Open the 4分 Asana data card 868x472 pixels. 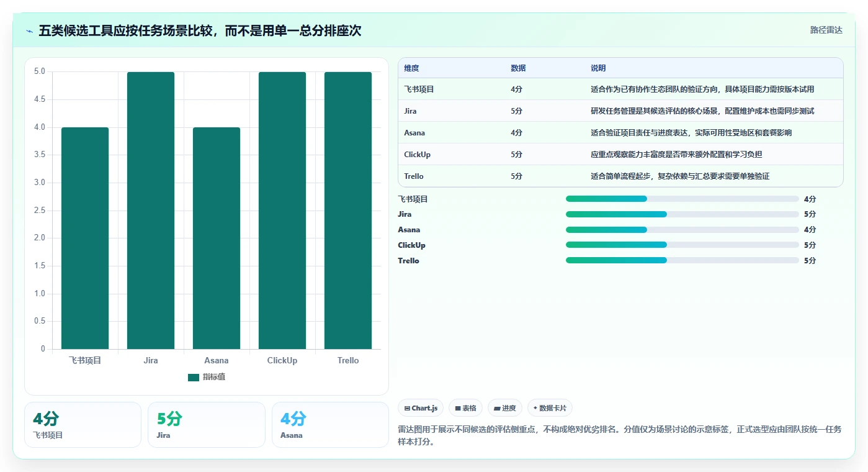(x=330, y=425)
